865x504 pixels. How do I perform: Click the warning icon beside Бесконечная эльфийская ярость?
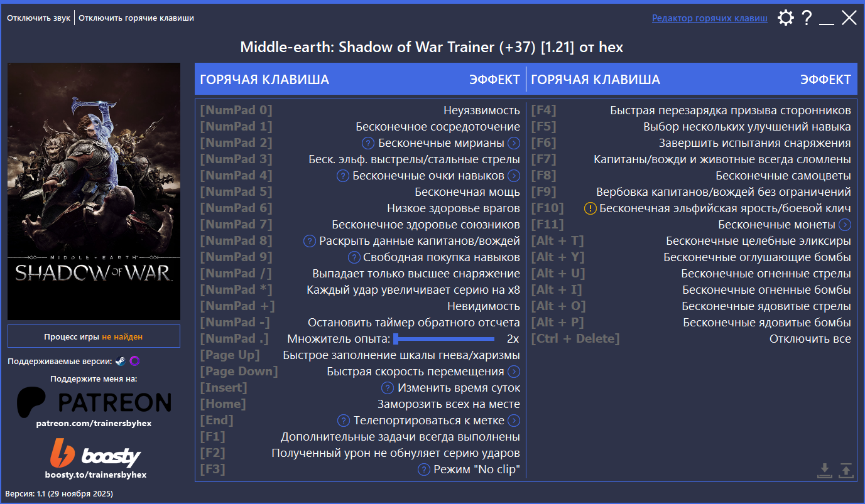pos(590,208)
